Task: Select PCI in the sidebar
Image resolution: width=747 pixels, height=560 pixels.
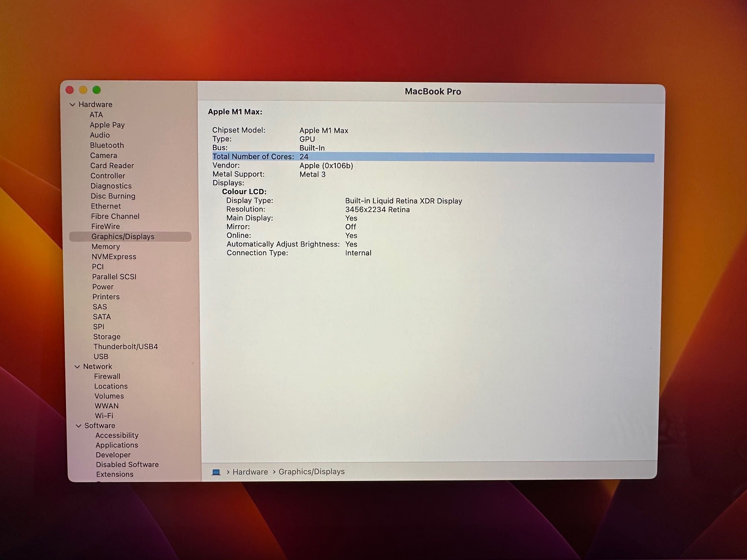Action: click(98, 267)
